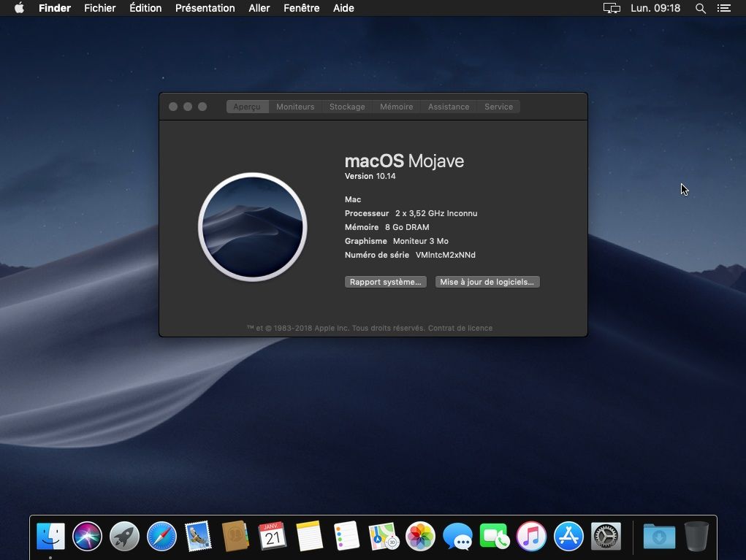This screenshot has width=746, height=560.
Task: Open Finder from the Dock
Action: 50,536
